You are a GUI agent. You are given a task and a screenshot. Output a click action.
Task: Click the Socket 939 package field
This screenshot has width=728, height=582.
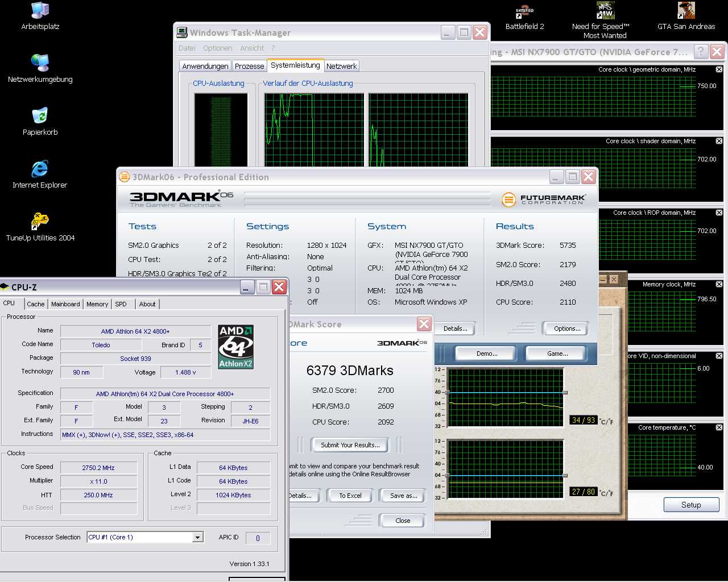coord(135,359)
